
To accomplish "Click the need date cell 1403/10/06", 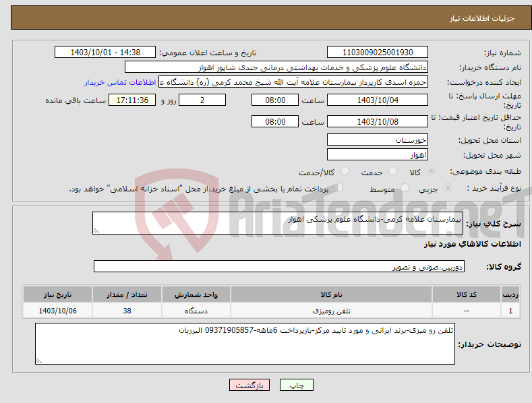I will tap(58, 311).
